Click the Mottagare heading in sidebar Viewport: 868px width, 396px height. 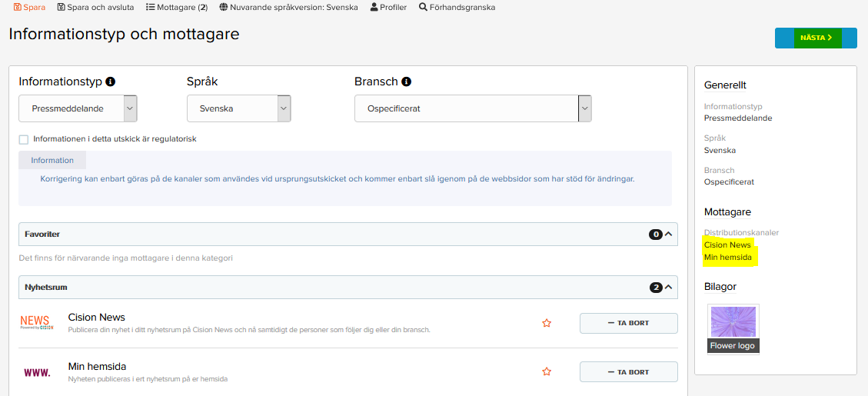727,212
